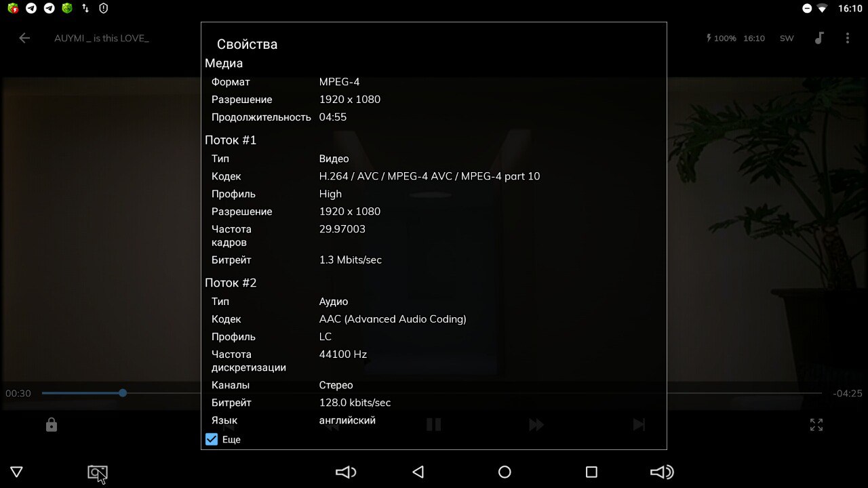Click the 128.0 kbits/sec bitrate
Screen dimensions: 868x488
(x=355, y=403)
